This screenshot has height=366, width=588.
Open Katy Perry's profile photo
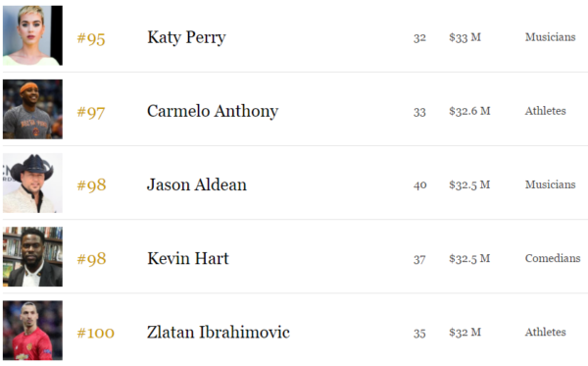[32, 35]
